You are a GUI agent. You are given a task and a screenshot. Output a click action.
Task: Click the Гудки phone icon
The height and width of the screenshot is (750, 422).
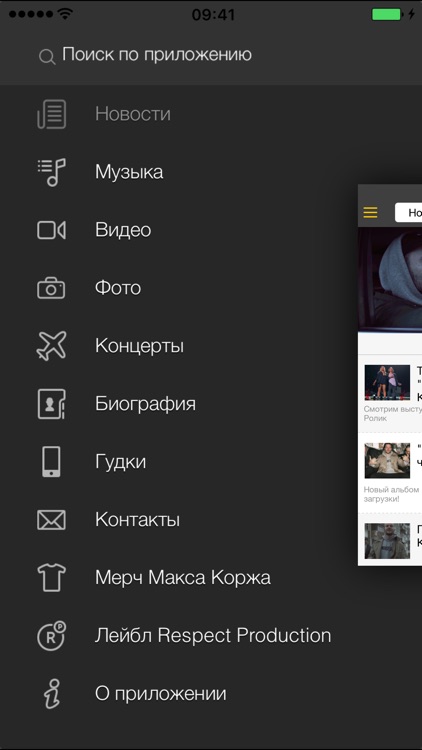pyautogui.click(x=51, y=462)
